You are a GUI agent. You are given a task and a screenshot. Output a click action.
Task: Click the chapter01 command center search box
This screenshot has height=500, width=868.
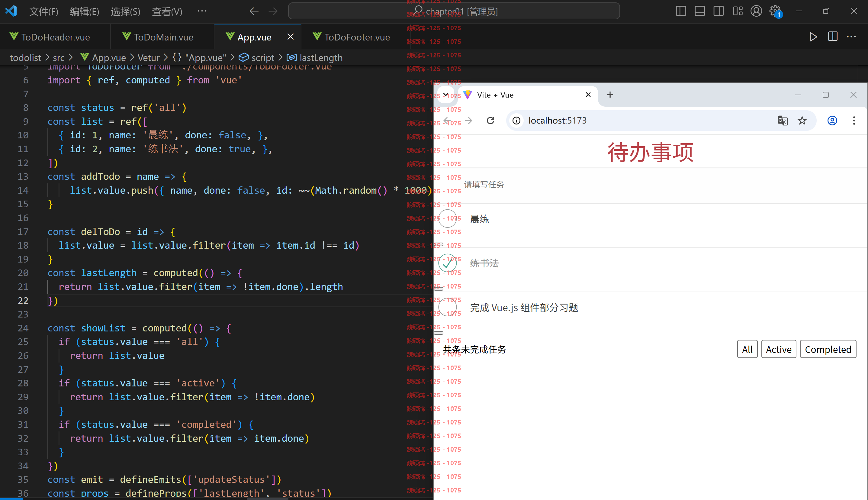pos(454,11)
